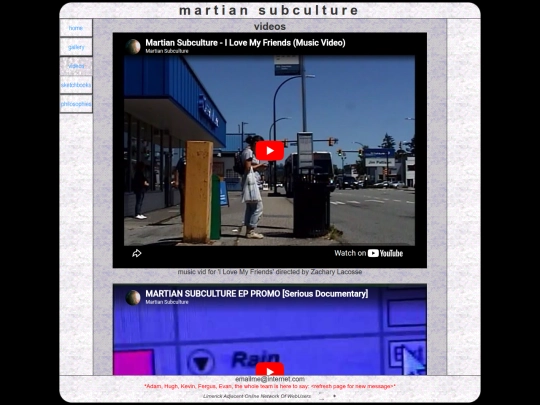Click the red 'refresh page for new message' text
Viewport: 540px width, 405px height.
tap(352, 386)
